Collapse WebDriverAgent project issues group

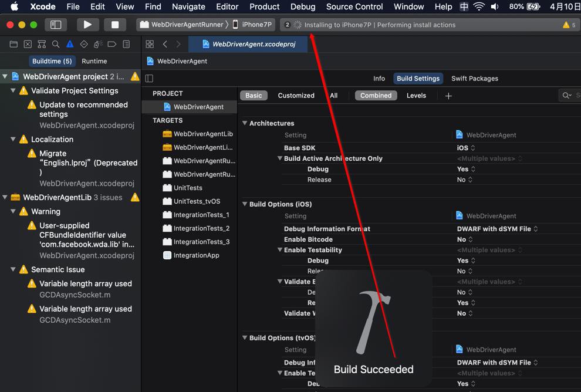point(5,76)
